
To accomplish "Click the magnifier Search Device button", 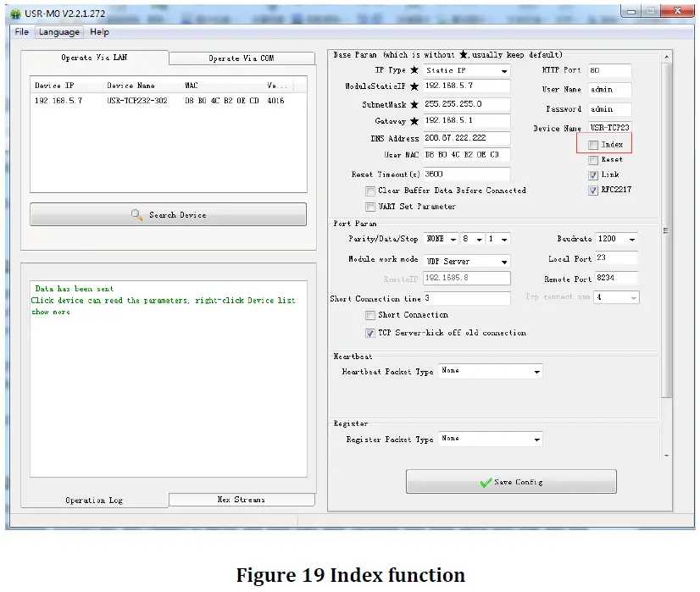I will tap(168, 215).
